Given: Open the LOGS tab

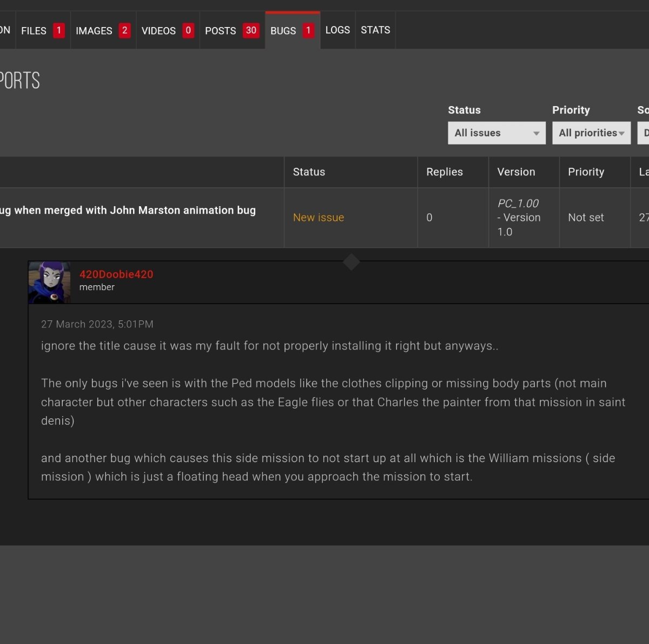Looking at the screenshot, I should coord(337,30).
